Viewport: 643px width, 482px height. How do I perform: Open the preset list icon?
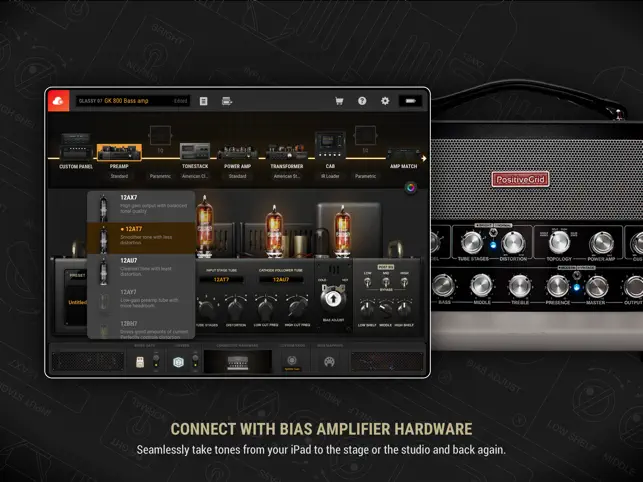tap(203, 101)
